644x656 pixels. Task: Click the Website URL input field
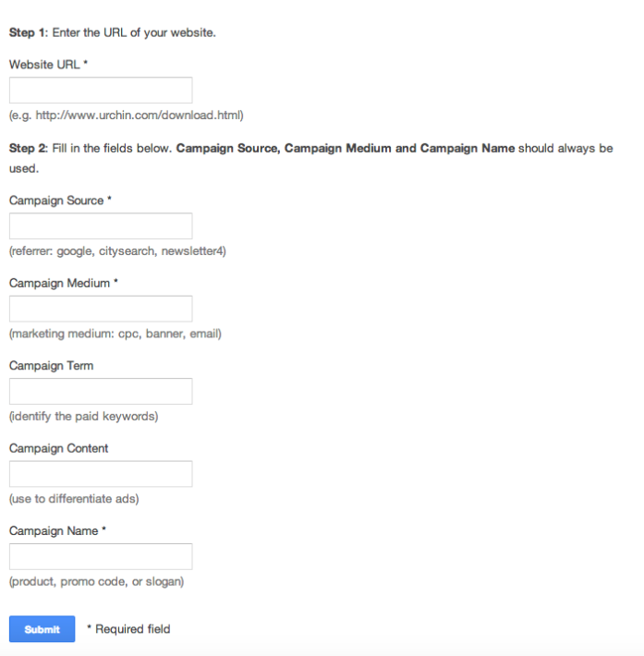[101, 90]
